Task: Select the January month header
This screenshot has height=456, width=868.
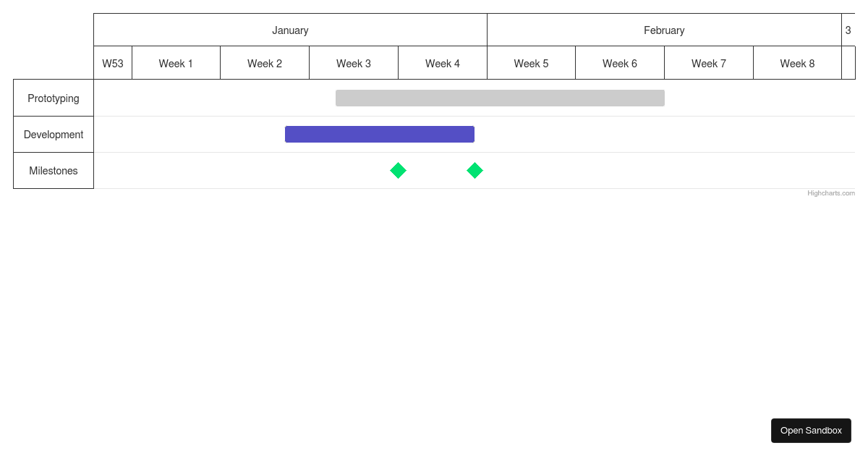Action: pyautogui.click(x=290, y=30)
